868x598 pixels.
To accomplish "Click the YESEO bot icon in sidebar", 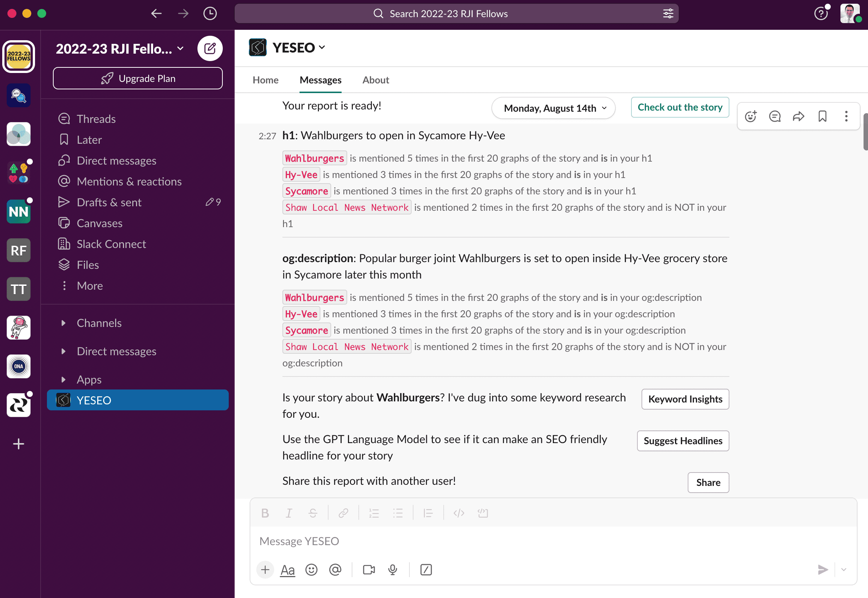I will pos(63,400).
